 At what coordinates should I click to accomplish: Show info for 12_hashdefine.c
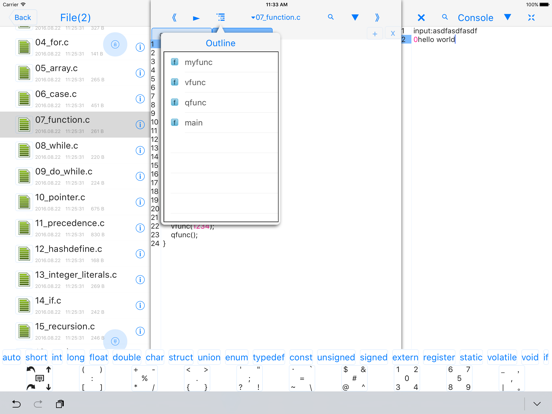point(140,253)
